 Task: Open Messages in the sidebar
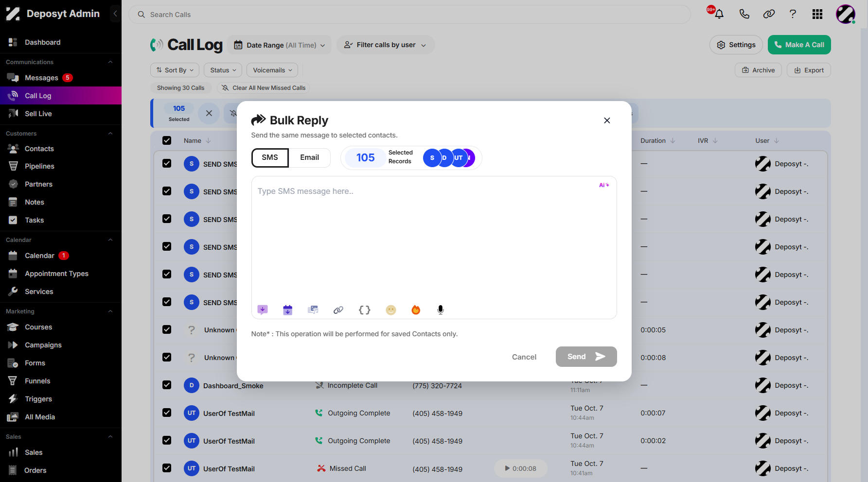(41, 78)
